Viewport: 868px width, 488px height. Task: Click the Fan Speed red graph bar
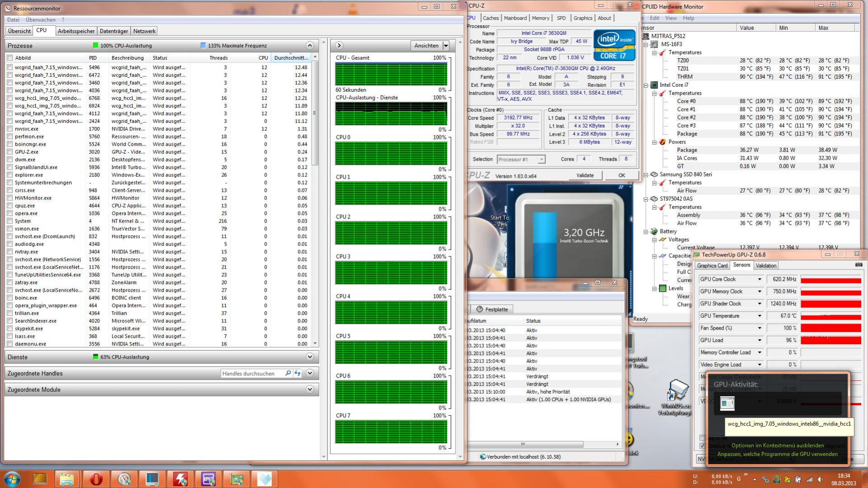tap(831, 328)
